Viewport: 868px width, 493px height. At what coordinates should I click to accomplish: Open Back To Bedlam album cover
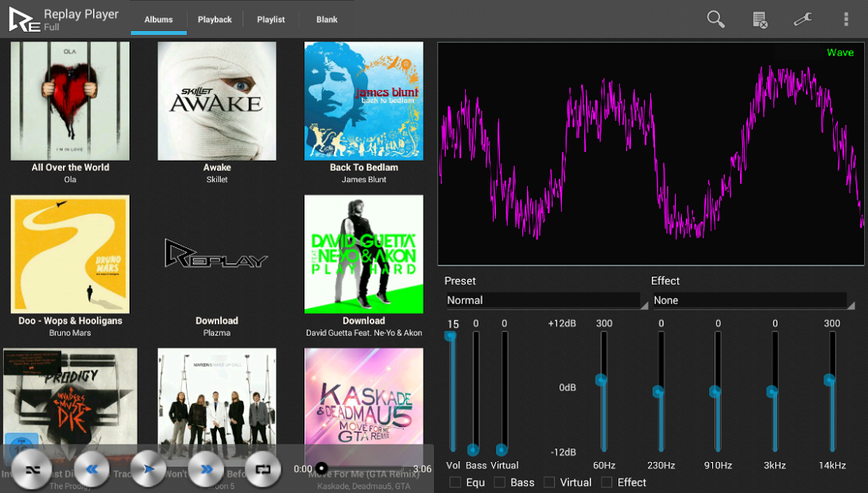coord(364,101)
